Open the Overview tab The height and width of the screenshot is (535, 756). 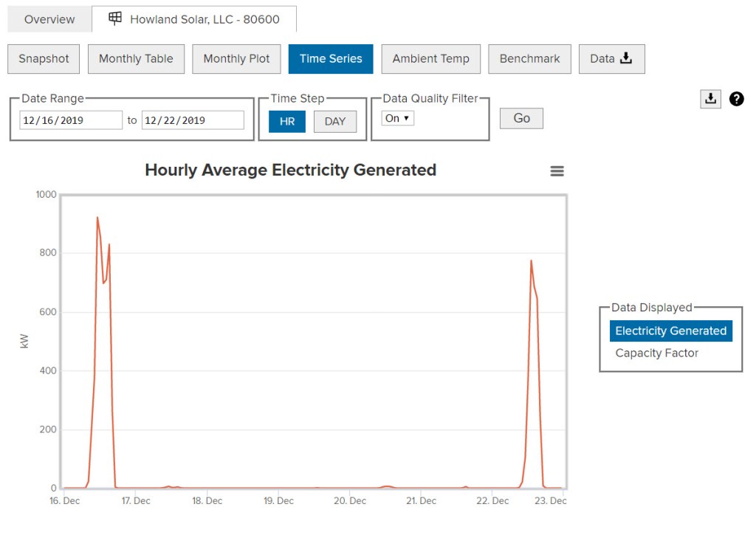tap(49, 19)
